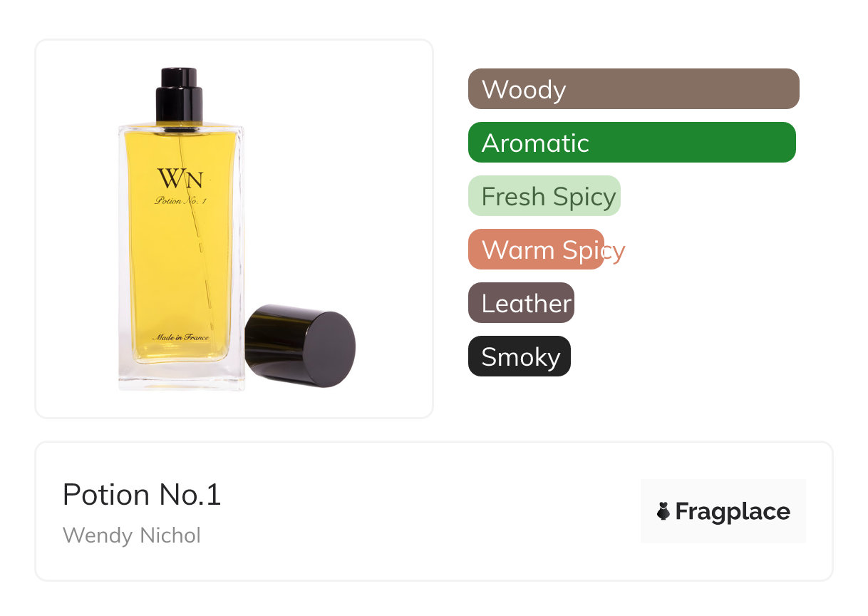Click the clear glass bottle base
Viewport: 868px width, 616px height.
point(181,376)
